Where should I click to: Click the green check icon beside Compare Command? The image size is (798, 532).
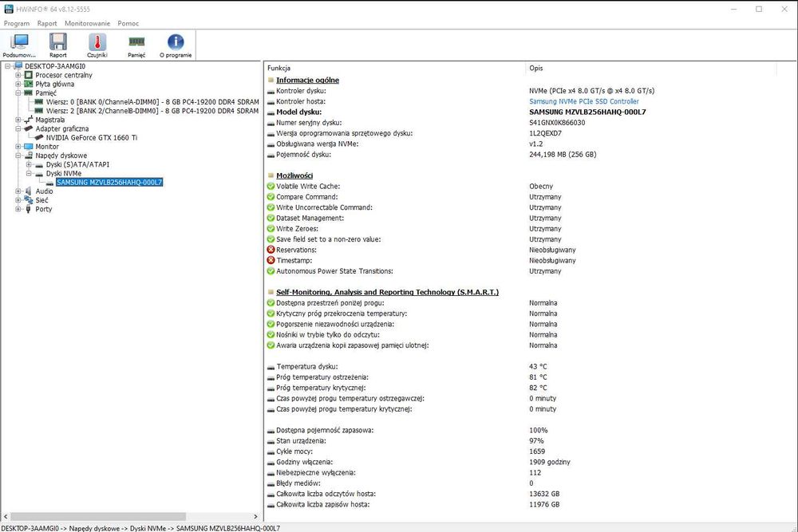coord(271,197)
